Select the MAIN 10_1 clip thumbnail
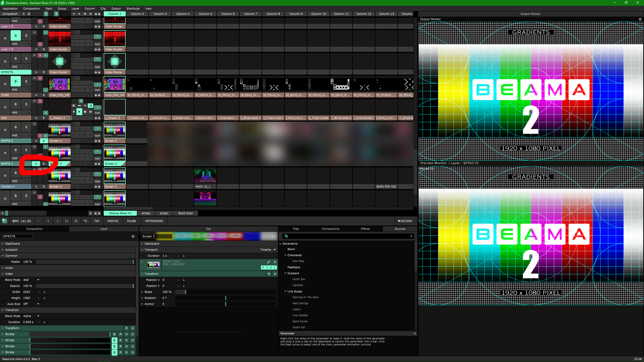The height and width of the screenshot is (362, 644). [x=205, y=175]
